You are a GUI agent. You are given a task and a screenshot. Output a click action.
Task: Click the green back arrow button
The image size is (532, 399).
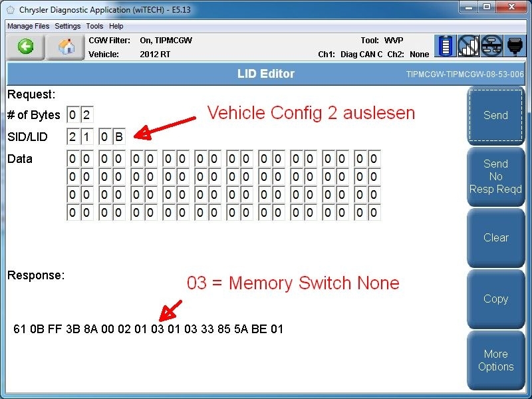coord(25,47)
